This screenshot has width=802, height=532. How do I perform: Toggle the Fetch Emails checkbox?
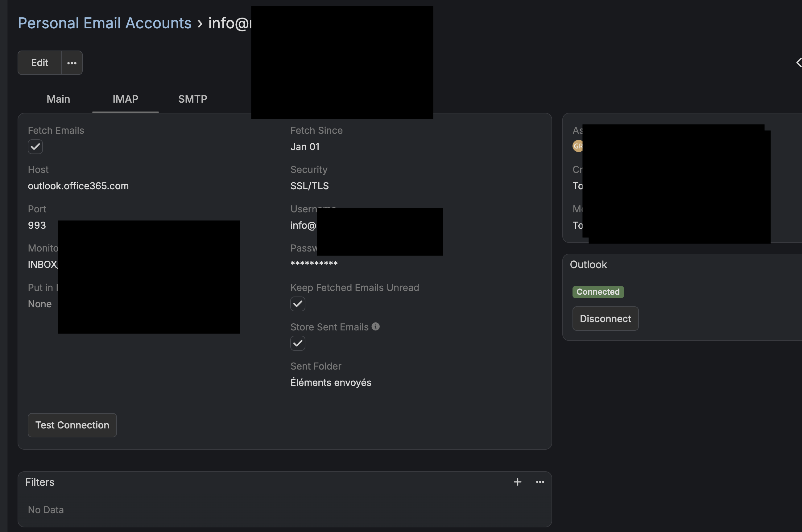click(35, 147)
